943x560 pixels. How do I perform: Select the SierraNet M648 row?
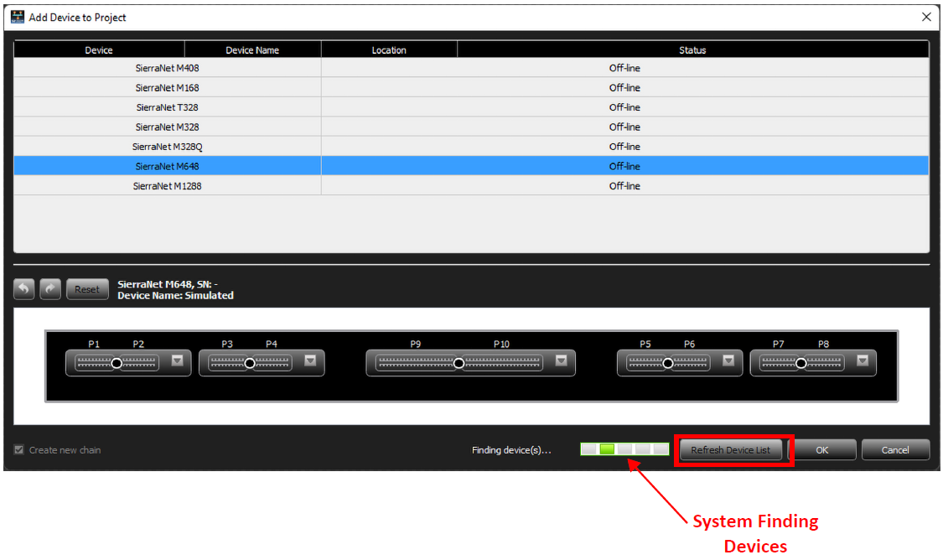click(x=471, y=166)
